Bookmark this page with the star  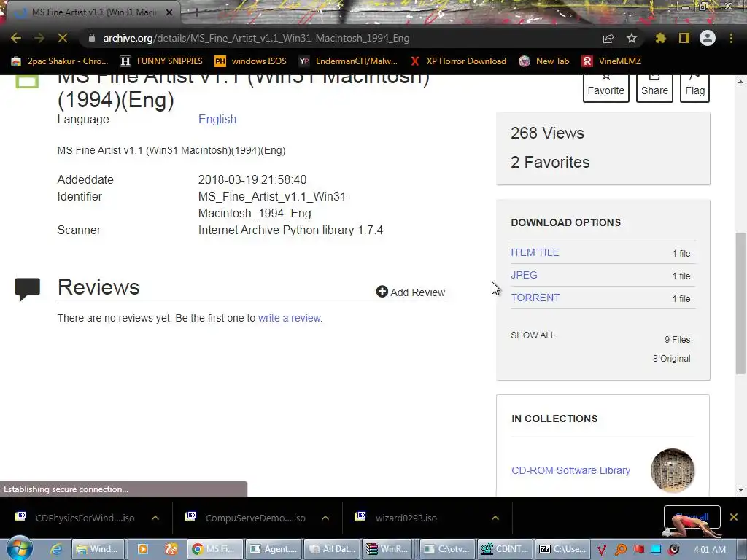(x=632, y=38)
